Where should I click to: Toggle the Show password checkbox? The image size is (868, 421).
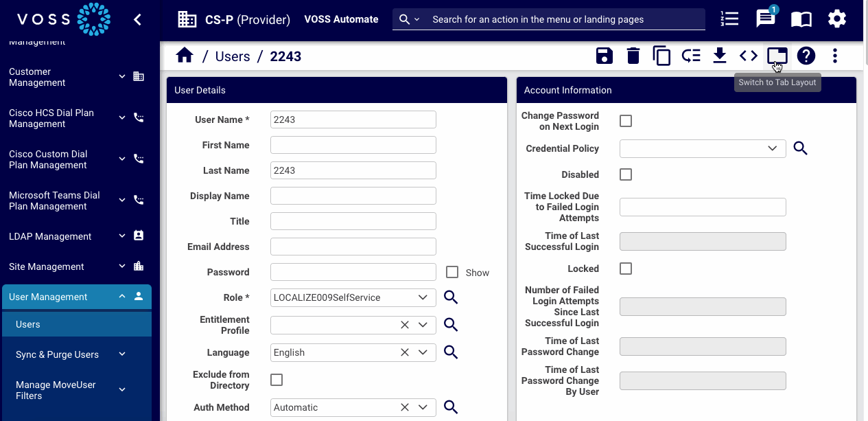[x=452, y=272]
